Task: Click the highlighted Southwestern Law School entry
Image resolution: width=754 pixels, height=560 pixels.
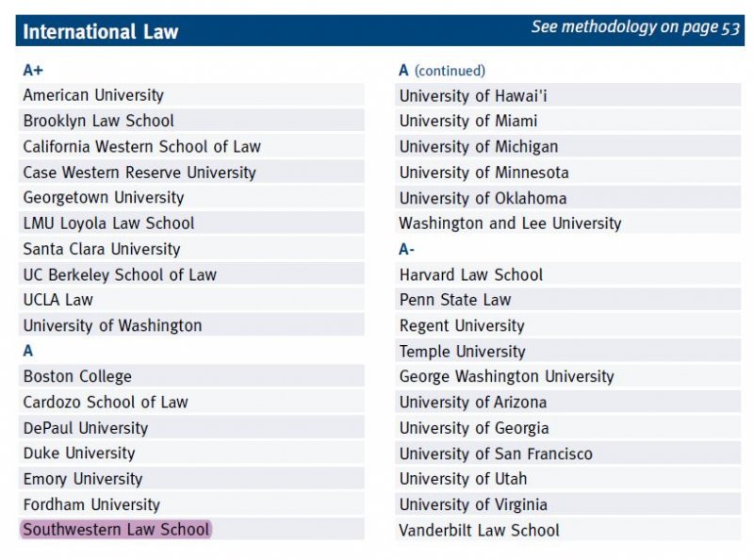Action: point(116,529)
